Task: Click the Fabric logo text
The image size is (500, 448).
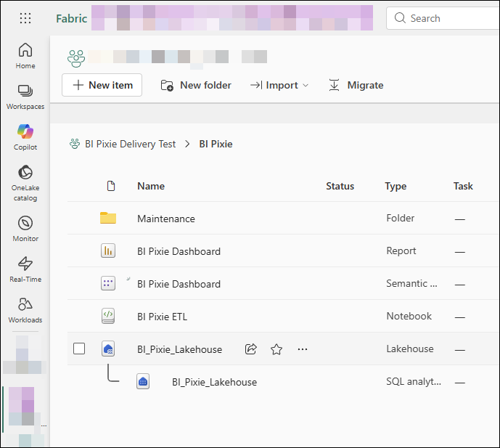Action: [71, 18]
